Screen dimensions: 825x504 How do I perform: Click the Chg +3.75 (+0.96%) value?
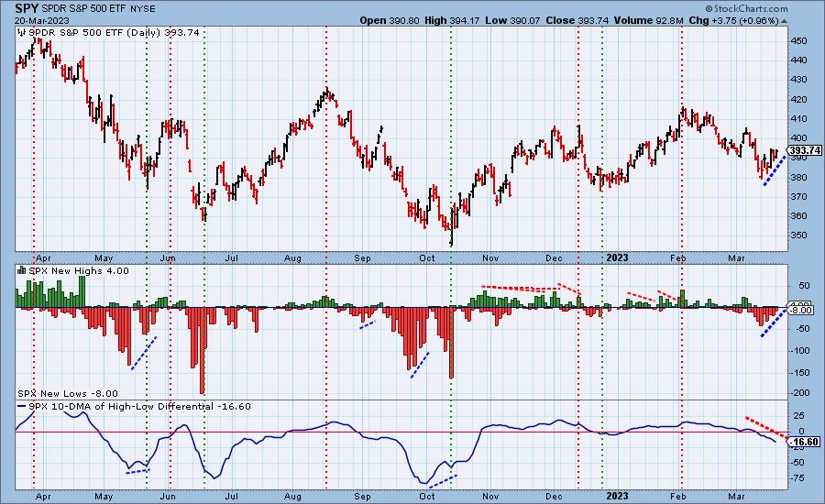[733, 20]
